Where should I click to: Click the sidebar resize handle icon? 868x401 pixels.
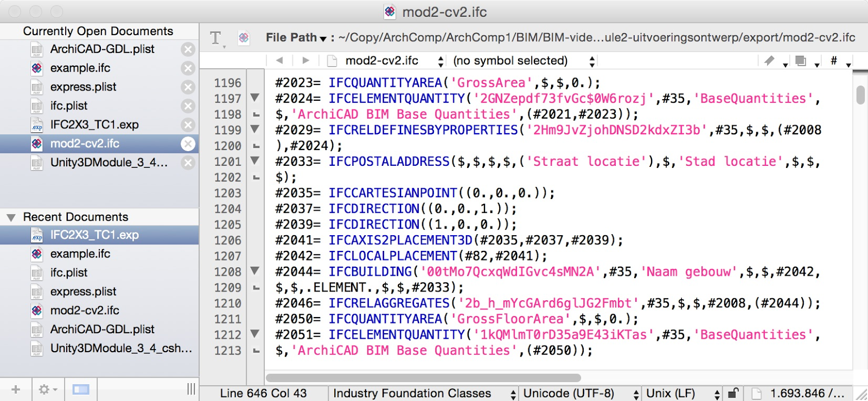191,389
